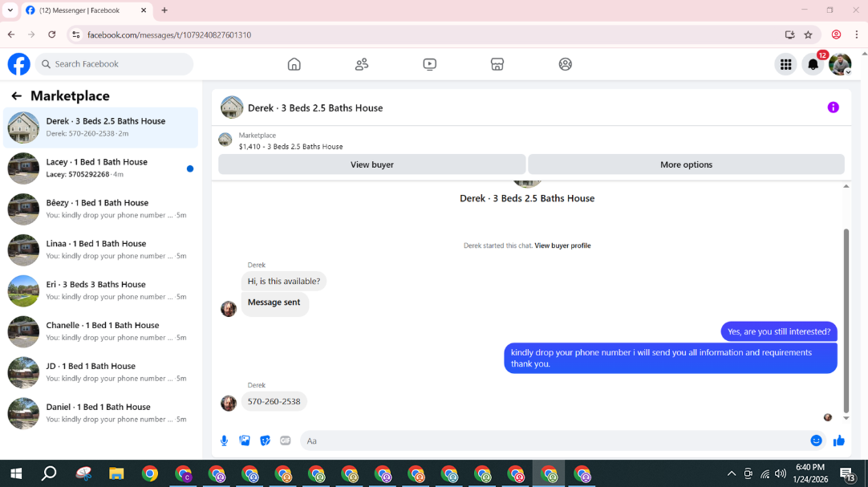Screen dimensions: 868x487
Task: Click the Search Facebook box
Action: (115, 64)
